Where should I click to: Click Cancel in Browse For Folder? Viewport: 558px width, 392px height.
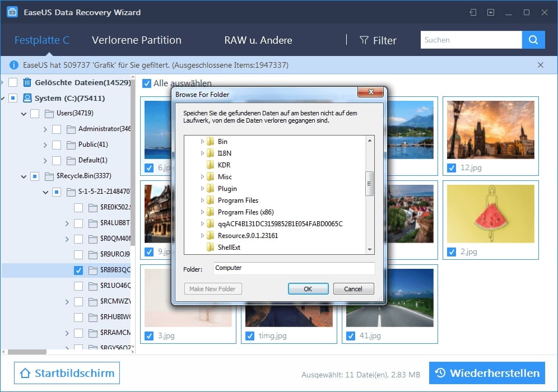pos(353,289)
